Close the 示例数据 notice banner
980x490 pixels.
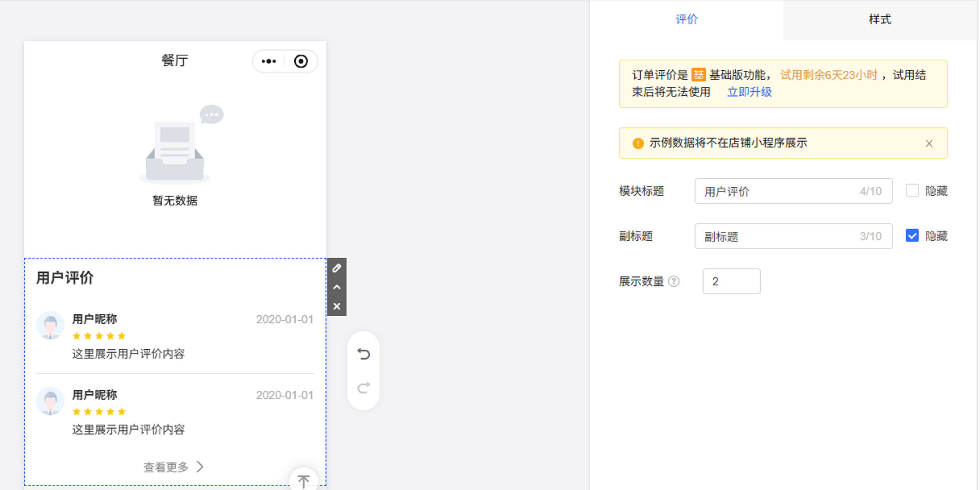929,144
